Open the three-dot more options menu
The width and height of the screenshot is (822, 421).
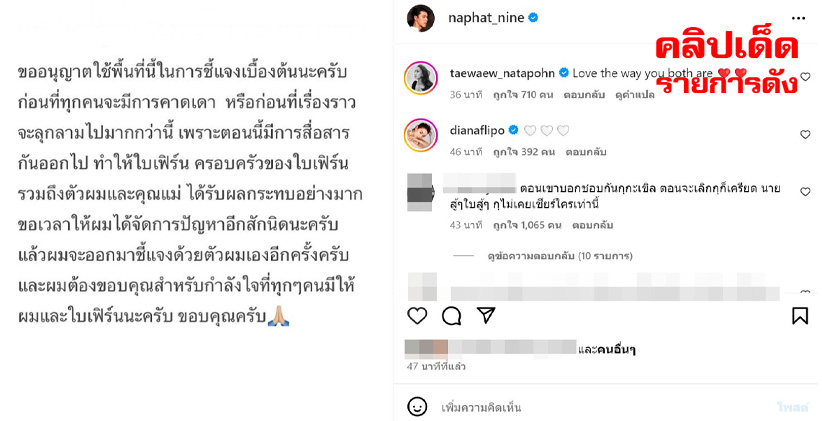tap(798, 18)
